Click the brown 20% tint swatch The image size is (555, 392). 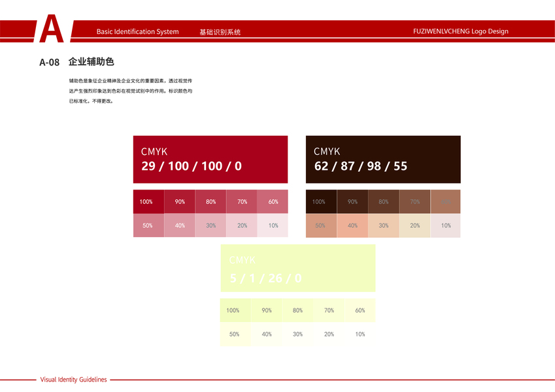[x=415, y=225]
